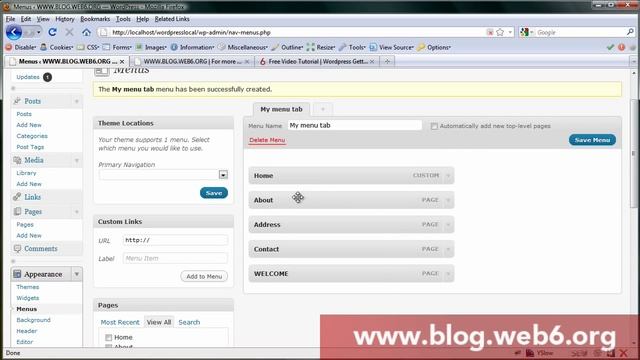Expand the Home menu item arrow
This screenshot has width=640, height=360.
coord(448,176)
